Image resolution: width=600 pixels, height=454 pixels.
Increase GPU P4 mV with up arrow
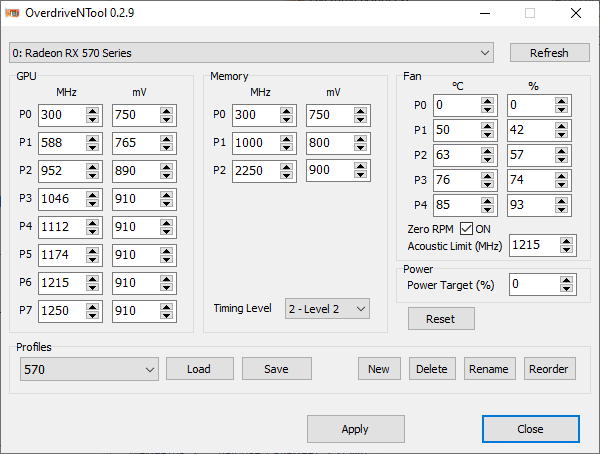[x=166, y=222]
